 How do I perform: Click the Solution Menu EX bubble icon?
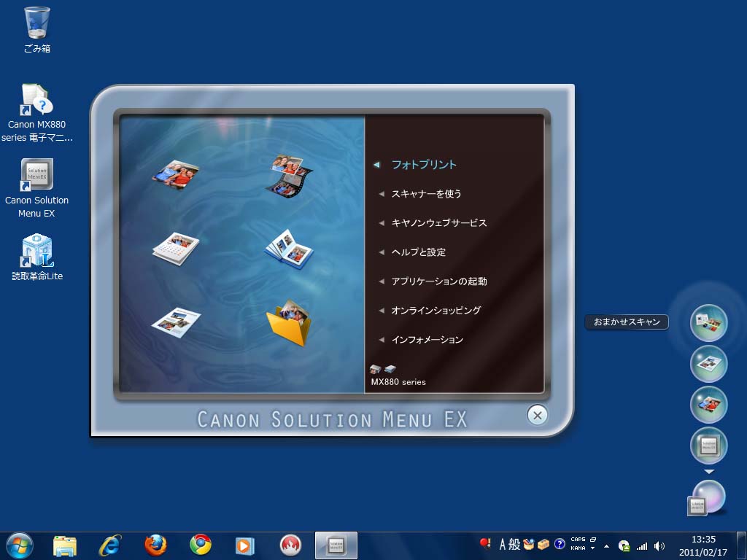(x=708, y=445)
